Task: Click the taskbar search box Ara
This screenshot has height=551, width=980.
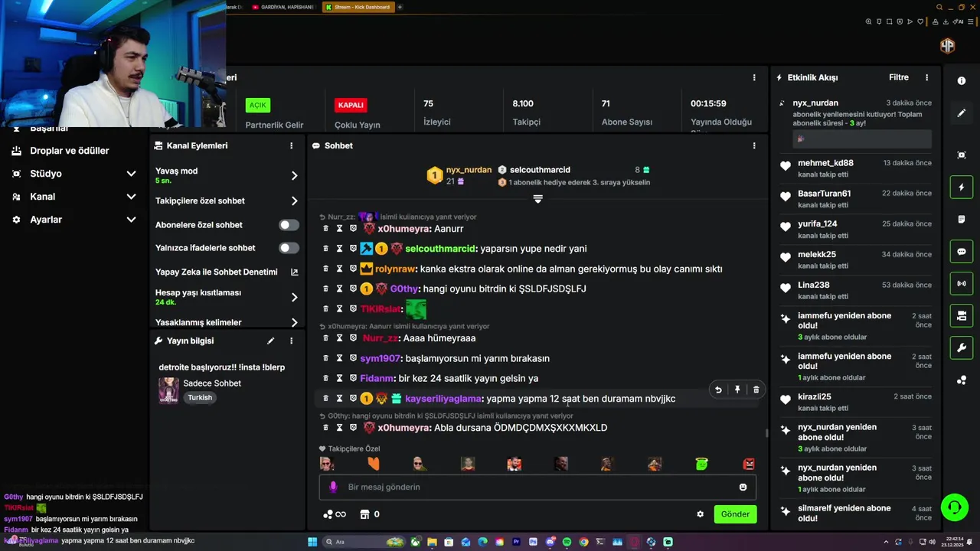Action: point(365,542)
